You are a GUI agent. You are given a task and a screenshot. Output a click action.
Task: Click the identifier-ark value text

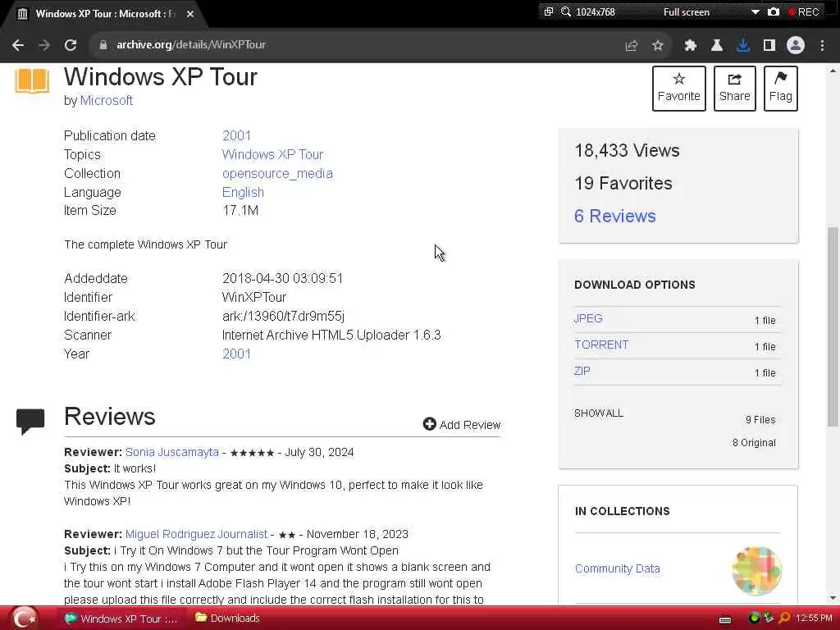coord(283,316)
